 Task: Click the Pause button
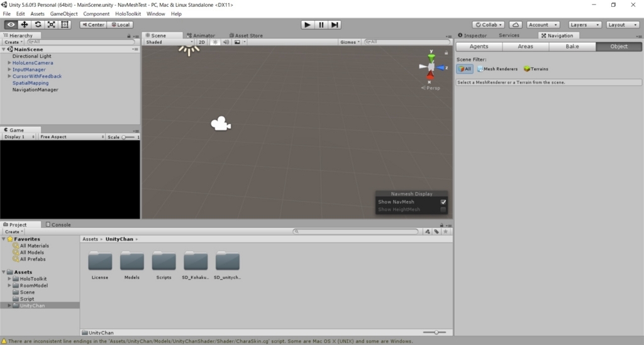(x=321, y=25)
